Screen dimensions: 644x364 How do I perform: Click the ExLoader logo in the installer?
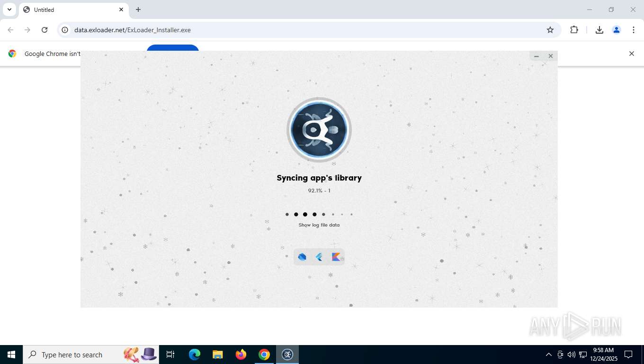click(319, 129)
